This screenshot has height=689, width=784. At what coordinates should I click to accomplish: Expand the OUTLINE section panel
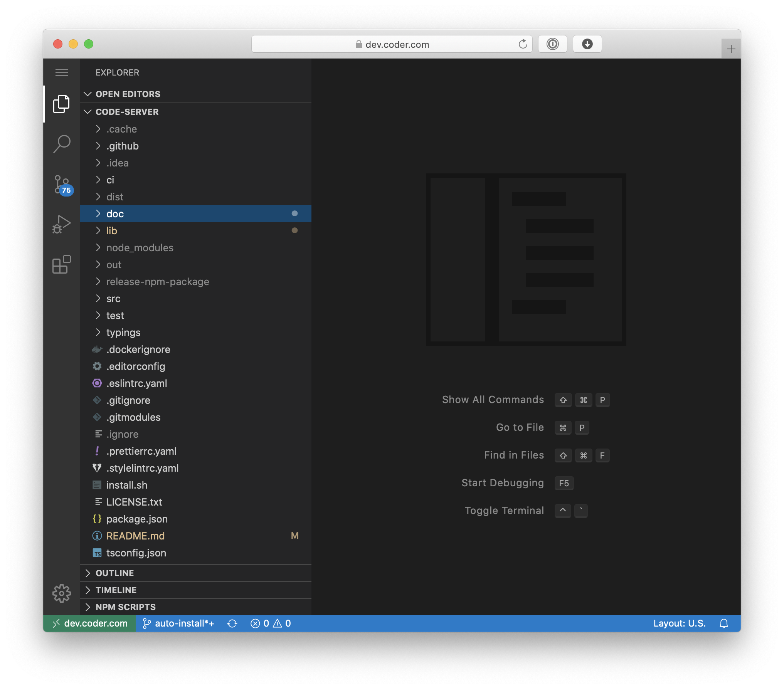point(114,572)
